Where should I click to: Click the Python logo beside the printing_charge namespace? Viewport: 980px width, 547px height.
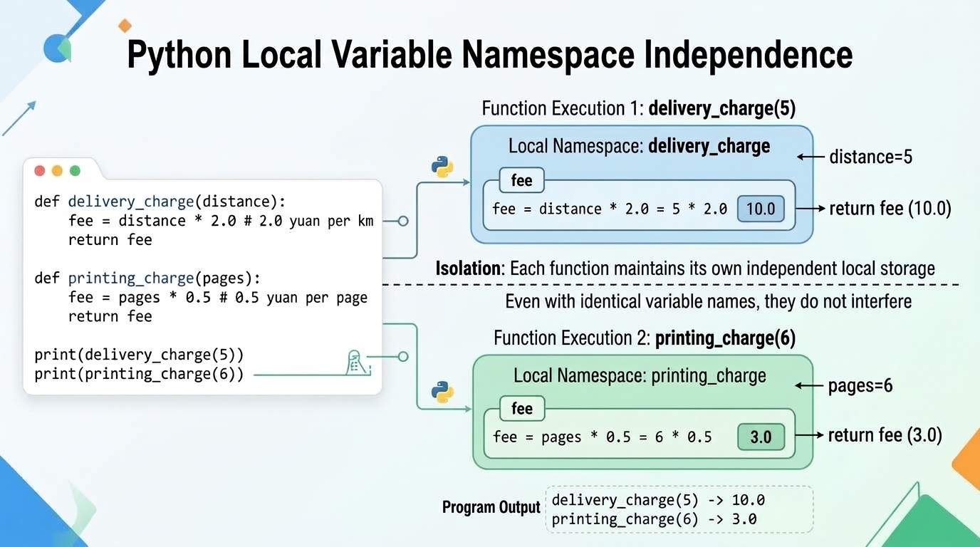point(442,392)
